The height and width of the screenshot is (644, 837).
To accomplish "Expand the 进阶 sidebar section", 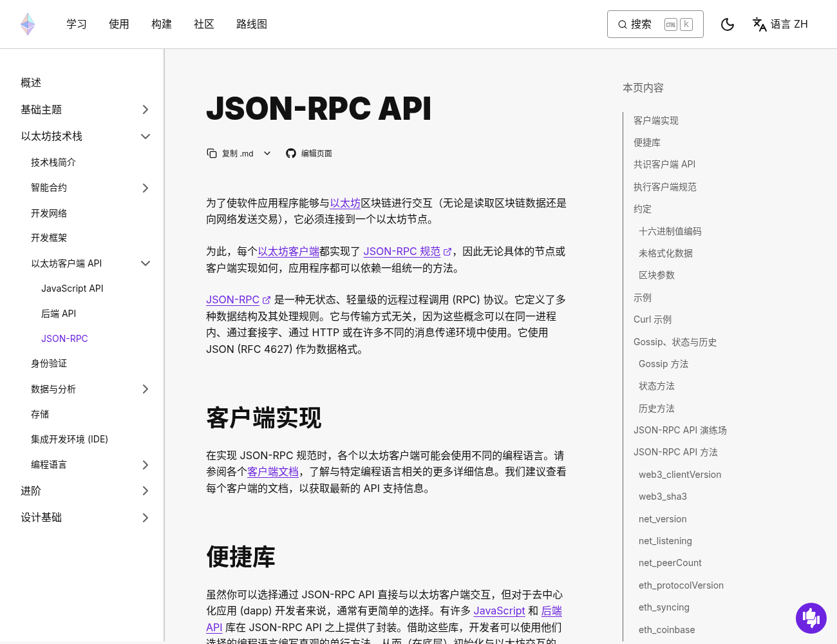I will pyautogui.click(x=146, y=491).
